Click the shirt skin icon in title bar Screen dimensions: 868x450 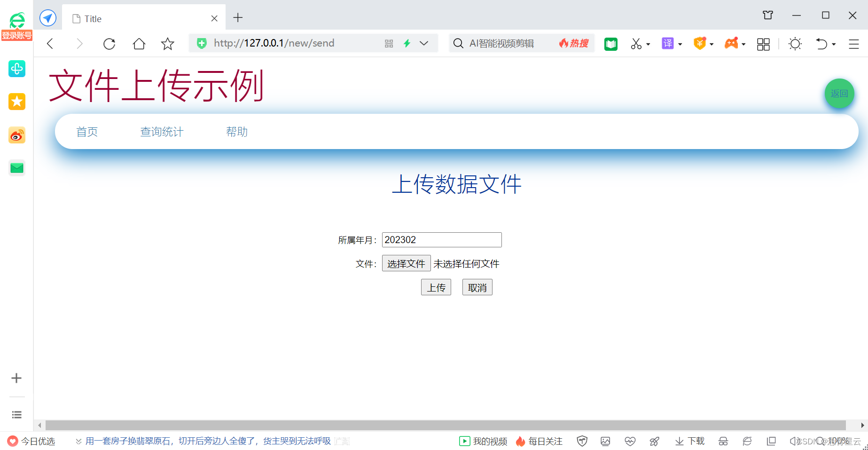point(768,15)
